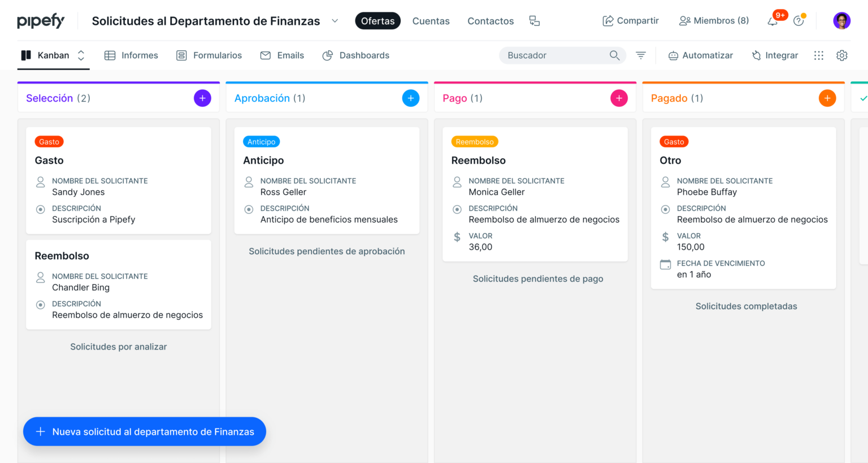
Task: Open the Chandler Bing Reembolso card
Action: [119, 285]
